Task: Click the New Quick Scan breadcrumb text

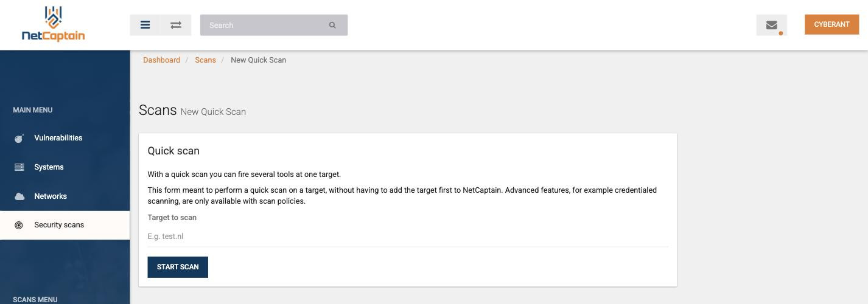Action: point(258,60)
